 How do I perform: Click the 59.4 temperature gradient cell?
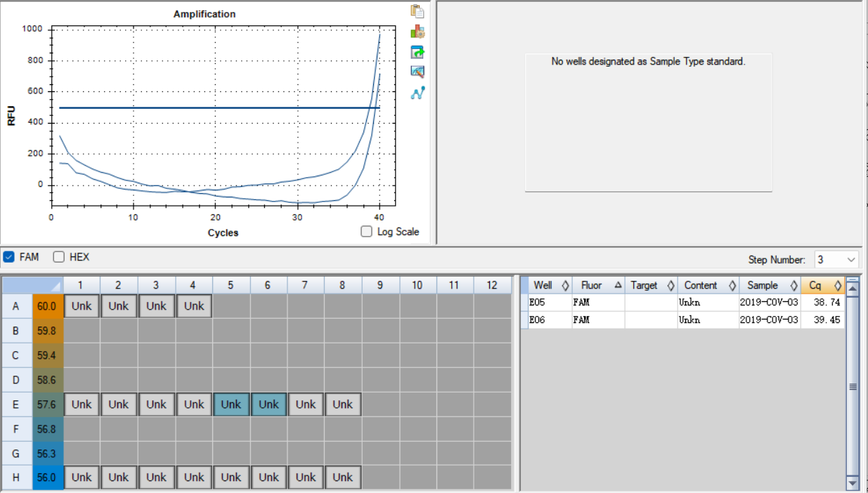[x=48, y=355]
